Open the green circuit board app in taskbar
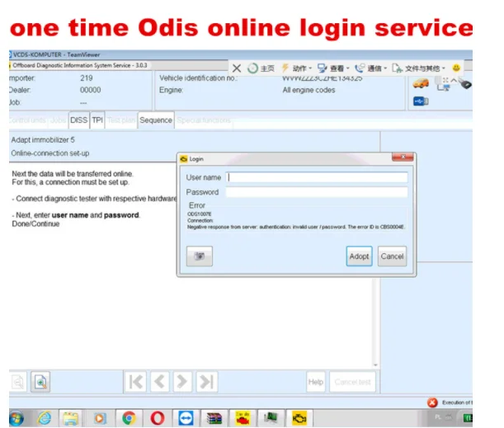This screenshot has height=428, width=504. [271, 418]
